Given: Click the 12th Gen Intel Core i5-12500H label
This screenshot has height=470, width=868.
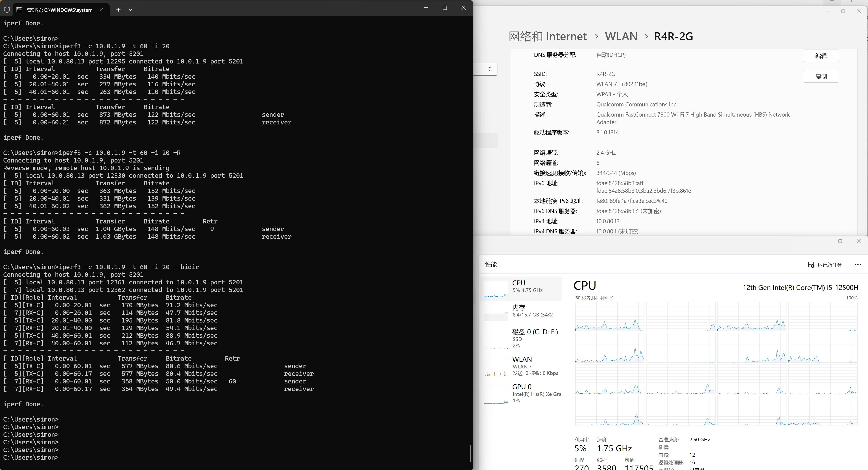Looking at the screenshot, I should pyautogui.click(x=800, y=288).
